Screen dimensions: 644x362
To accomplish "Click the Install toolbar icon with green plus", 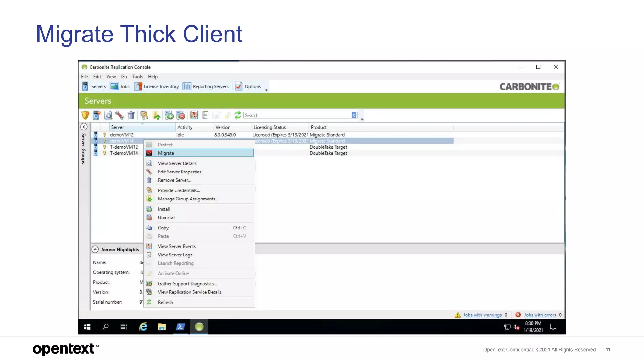I will pos(169,115).
